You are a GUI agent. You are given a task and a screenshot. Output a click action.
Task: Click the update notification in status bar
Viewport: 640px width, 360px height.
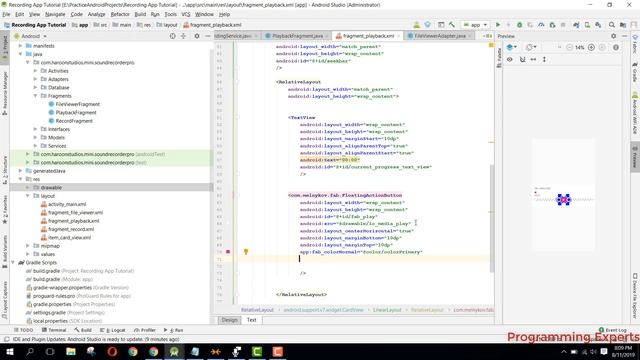tap(96, 339)
